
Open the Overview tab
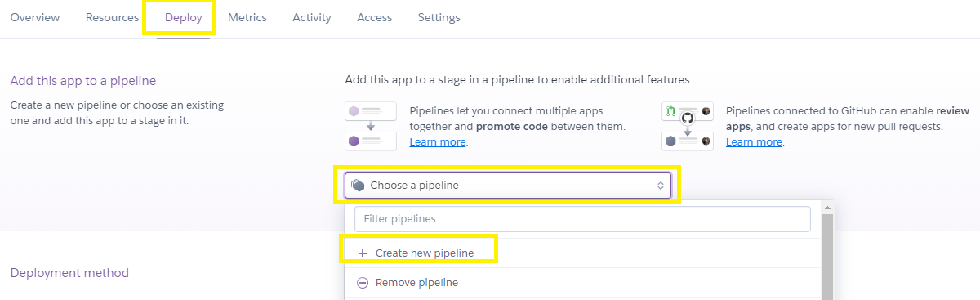tap(34, 17)
